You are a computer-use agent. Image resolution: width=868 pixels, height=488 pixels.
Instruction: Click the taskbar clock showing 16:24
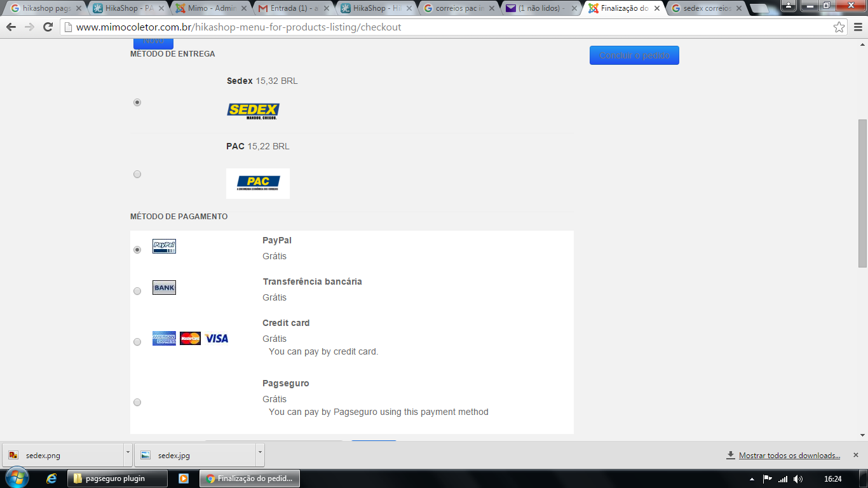[x=832, y=479]
